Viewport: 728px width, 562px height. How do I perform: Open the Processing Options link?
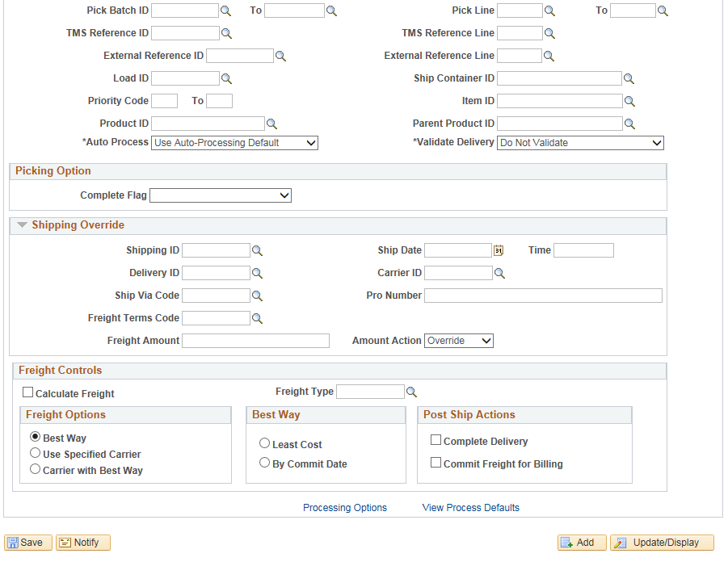click(345, 508)
